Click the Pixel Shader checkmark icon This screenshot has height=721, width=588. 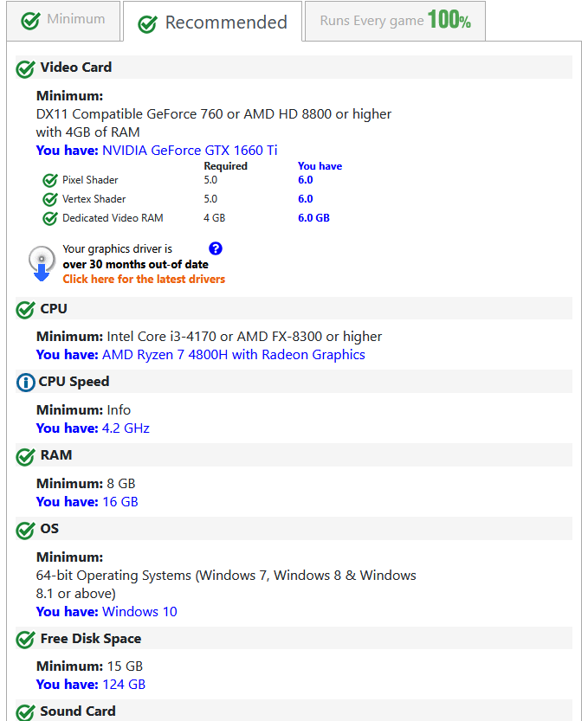(50, 180)
